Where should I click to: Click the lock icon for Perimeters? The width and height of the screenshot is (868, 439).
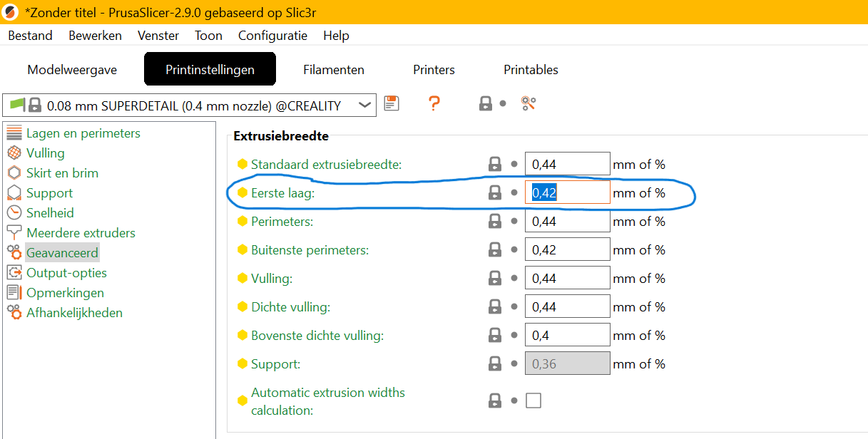(495, 221)
